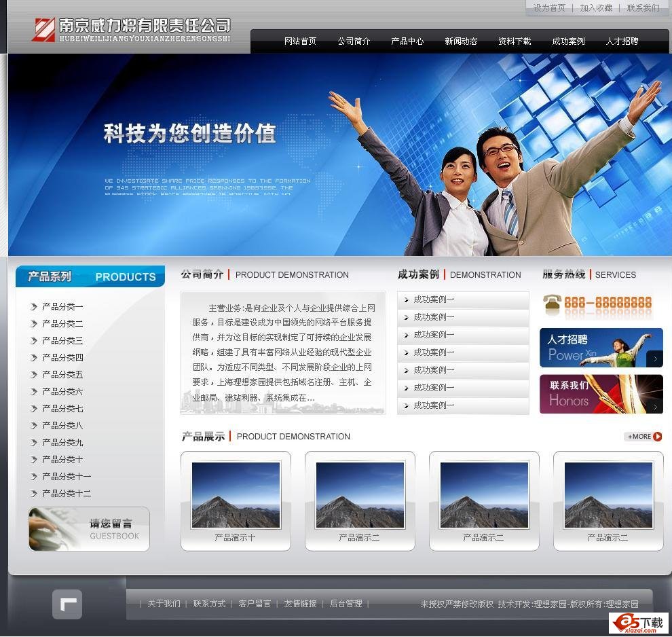Click the red company logo icon

tap(43, 29)
